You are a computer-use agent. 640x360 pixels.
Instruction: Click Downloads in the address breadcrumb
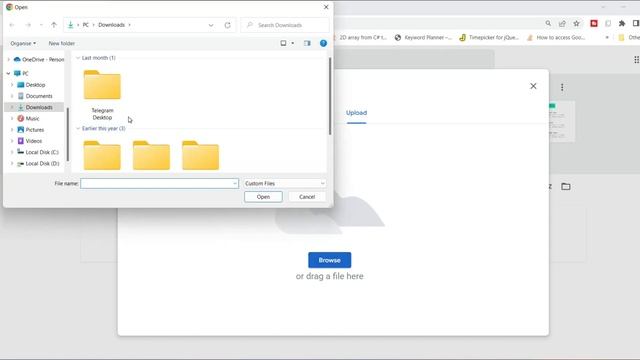(x=111, y=25)
